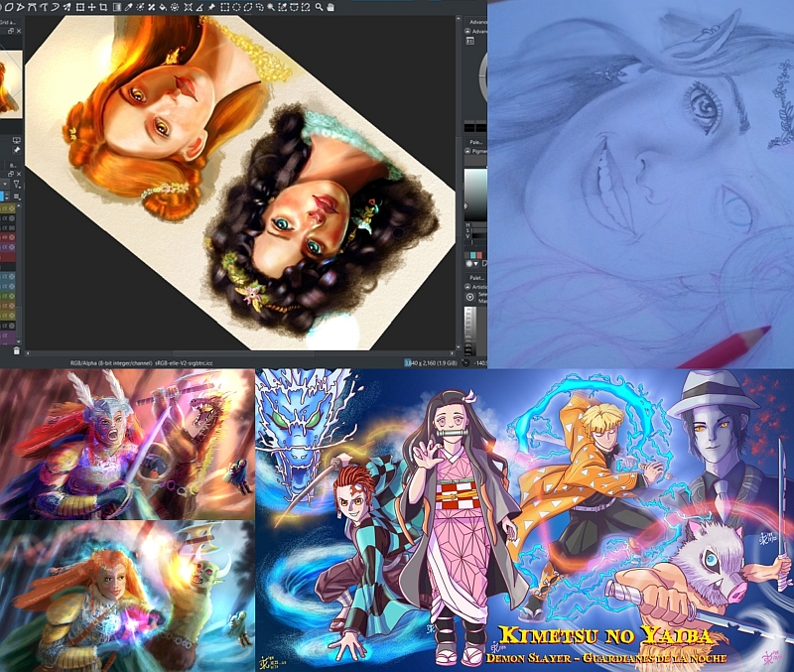Select the Polygonal Selection tool

247,7
